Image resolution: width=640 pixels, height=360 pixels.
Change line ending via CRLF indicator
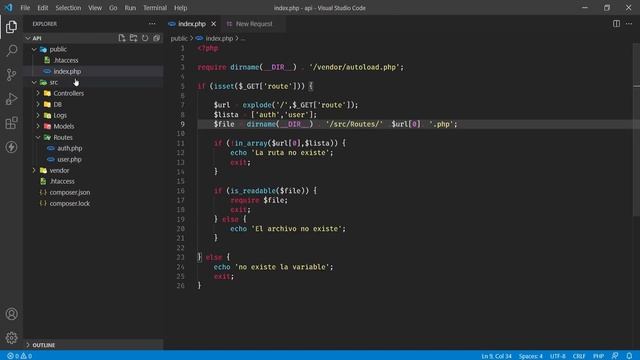click(x=579, y=356)
